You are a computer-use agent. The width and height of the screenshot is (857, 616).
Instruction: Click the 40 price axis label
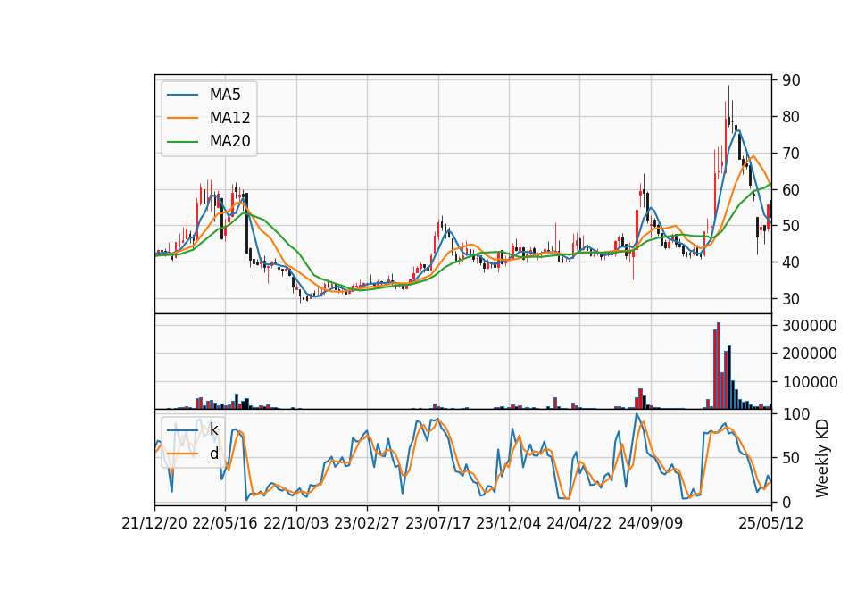tap(791, 262)
